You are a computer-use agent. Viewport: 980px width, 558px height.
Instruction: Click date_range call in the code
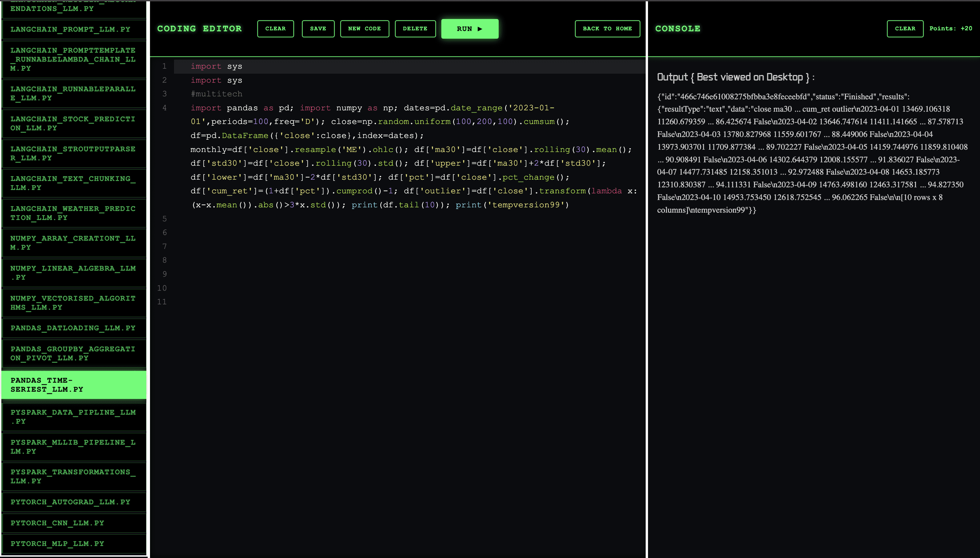476,108
